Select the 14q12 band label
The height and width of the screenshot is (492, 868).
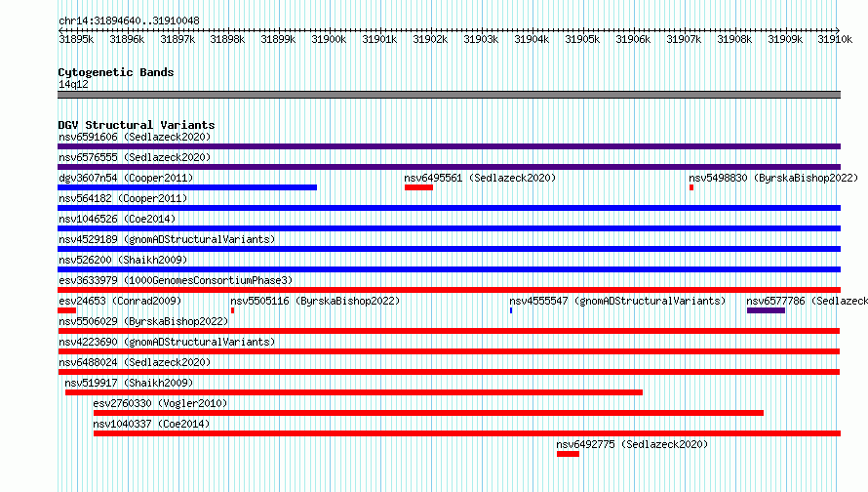click(x=73, y=84)
